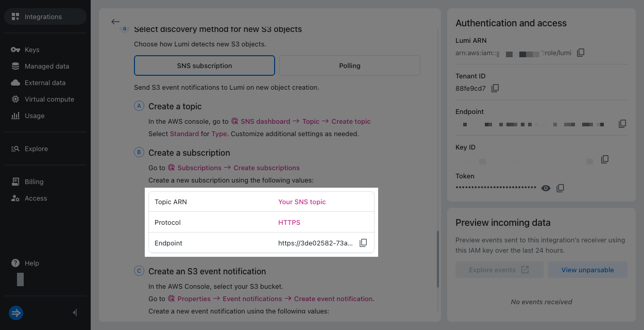Collapse the sidebar with the arrow
Image resolution: width=644 pixels, height=330 pixels.
click(75, 312)
